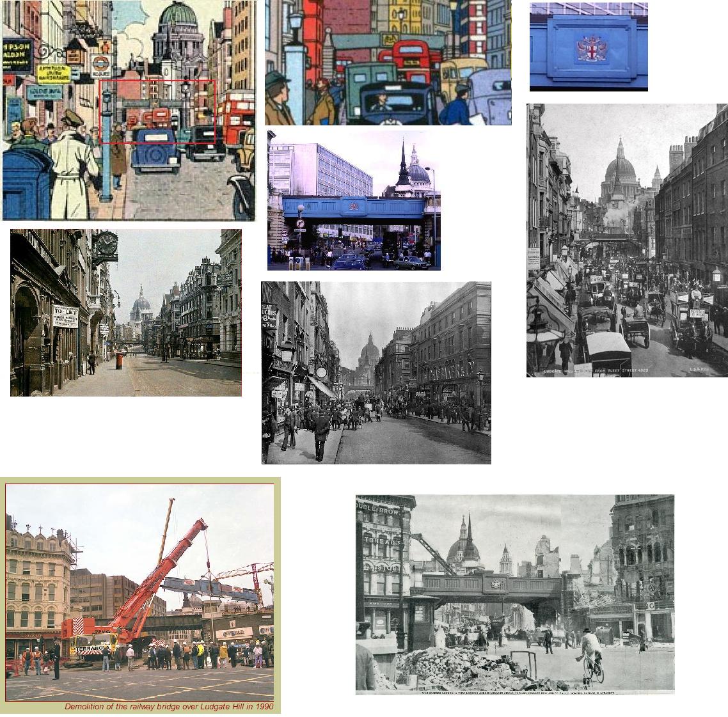Click the caption text beneath the 1923 Ludgate Hill photo
The width and height of the screenshot is (728, 717).
pyautogui.click(x=587, y=371)
